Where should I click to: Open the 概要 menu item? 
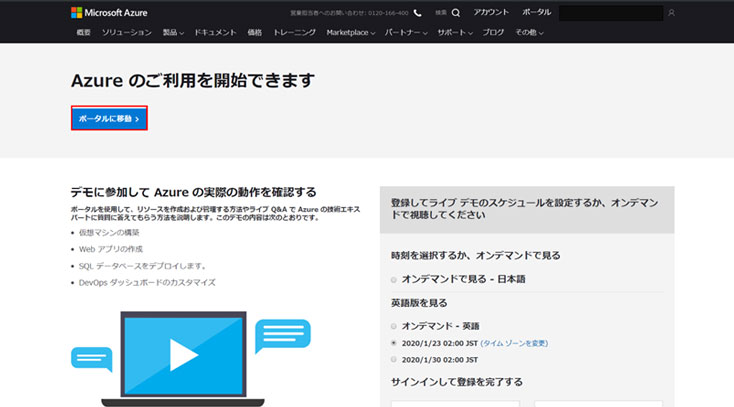83,32
